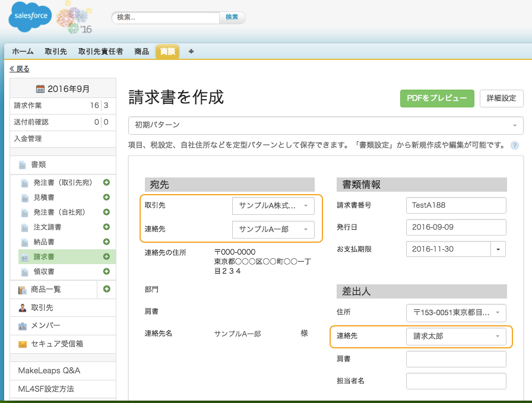Screen dimensions: 532x403
Task: Click the 戻る back link
Action: click(x=20, y=69)
